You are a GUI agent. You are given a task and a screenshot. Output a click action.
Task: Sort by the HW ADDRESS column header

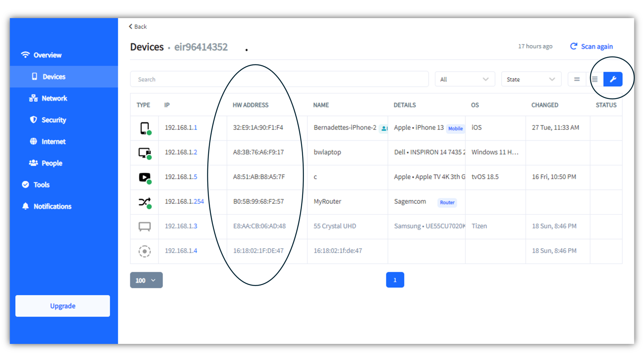pyautogui.click(x=250, y=105)
